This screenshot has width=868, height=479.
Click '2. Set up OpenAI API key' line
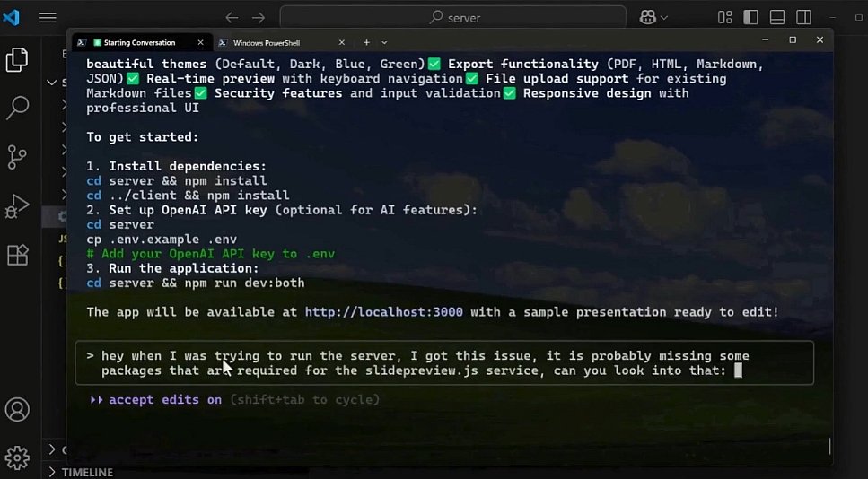282,210
